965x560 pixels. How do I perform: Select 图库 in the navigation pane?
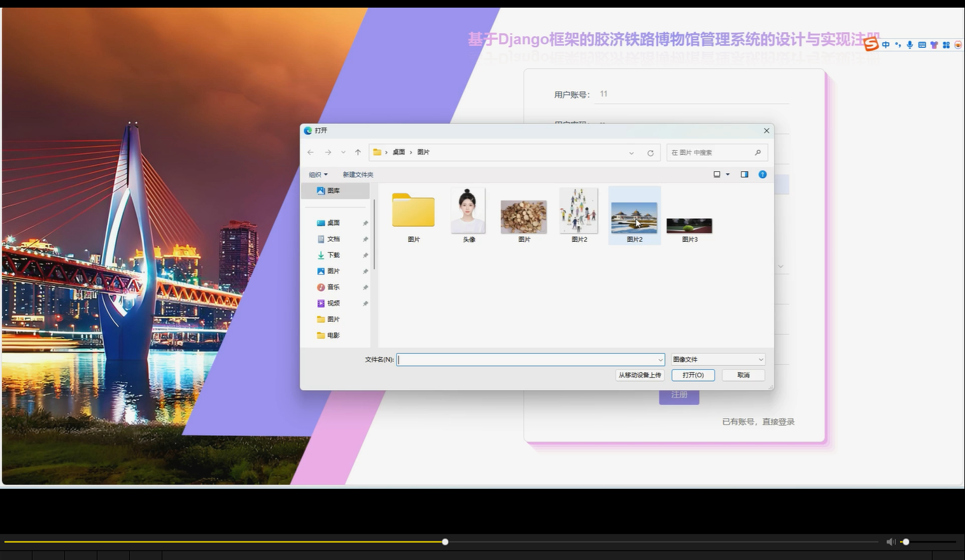(x=335, y=191)
